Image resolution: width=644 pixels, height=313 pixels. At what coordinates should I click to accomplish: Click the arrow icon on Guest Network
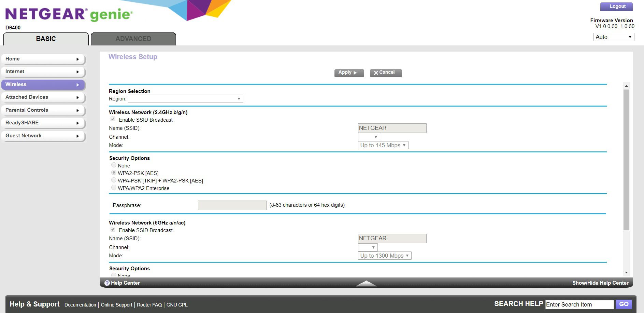[x=77, y=136]
